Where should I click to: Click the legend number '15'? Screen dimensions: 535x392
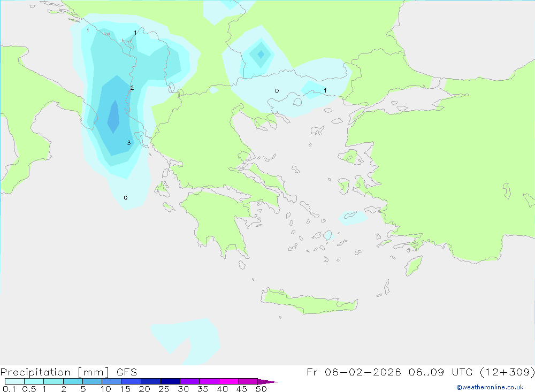(125, 389)
